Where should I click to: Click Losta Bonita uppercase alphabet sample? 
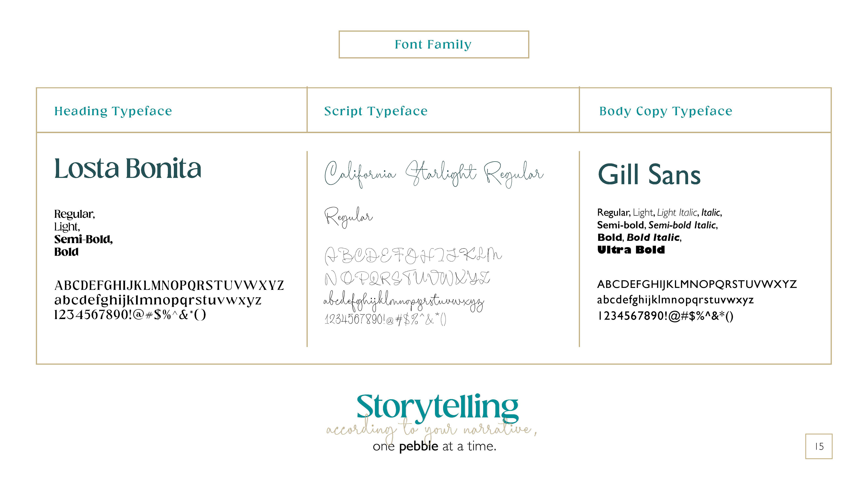click(169, 285)
